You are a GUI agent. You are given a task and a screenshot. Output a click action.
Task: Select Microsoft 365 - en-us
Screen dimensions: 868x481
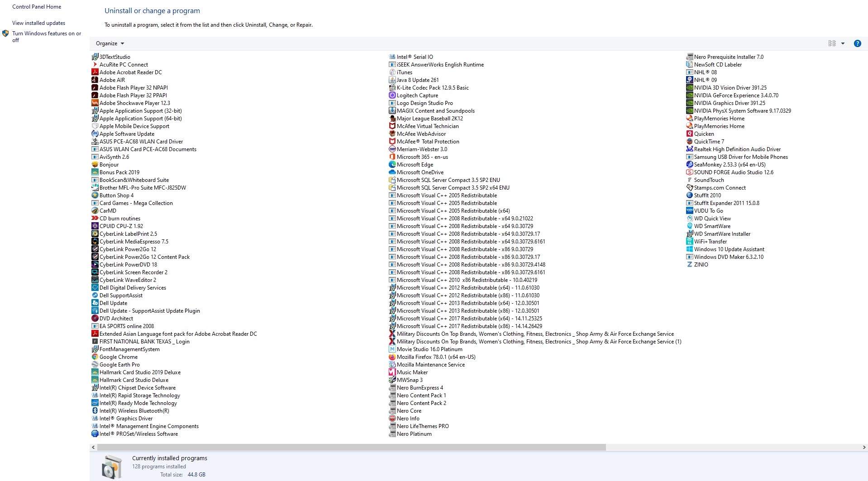tap(422, 157)
